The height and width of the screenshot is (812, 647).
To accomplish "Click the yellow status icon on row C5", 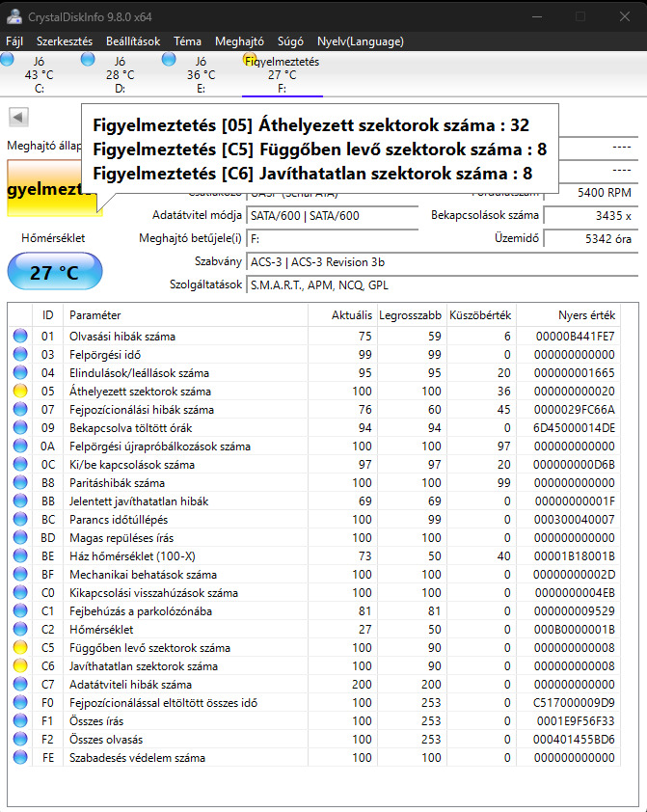I will tap(20, 647).
